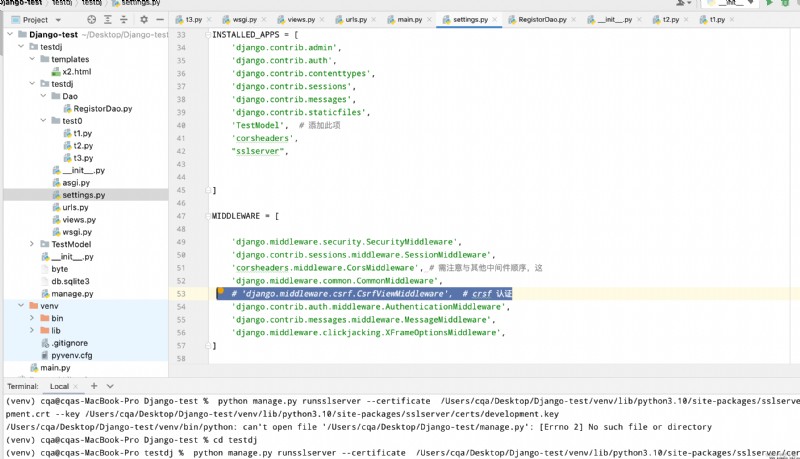This screenshot has height=459, width=800.
Task: Click Collapse All icon in Project panel
Action: [x=123, y=19]
